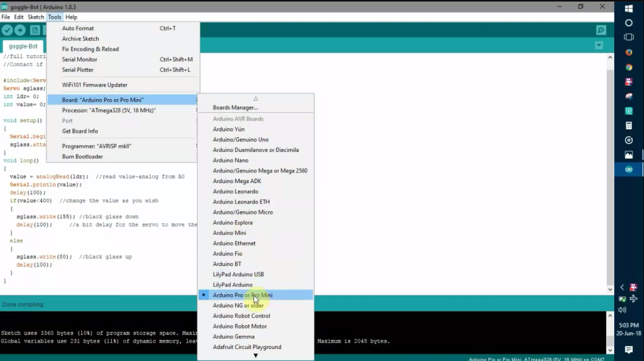Open Cortana search circle icon

pyautogui.click(x=629, y=23)
